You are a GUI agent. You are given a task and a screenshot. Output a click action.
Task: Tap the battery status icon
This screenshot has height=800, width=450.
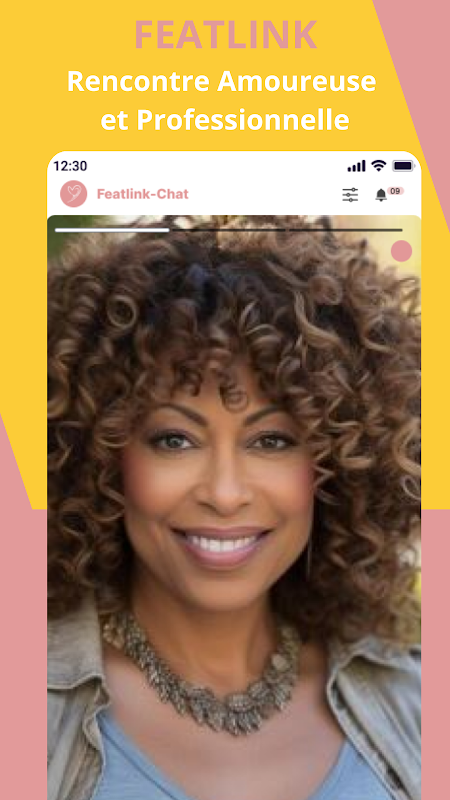tap(403, 166)
